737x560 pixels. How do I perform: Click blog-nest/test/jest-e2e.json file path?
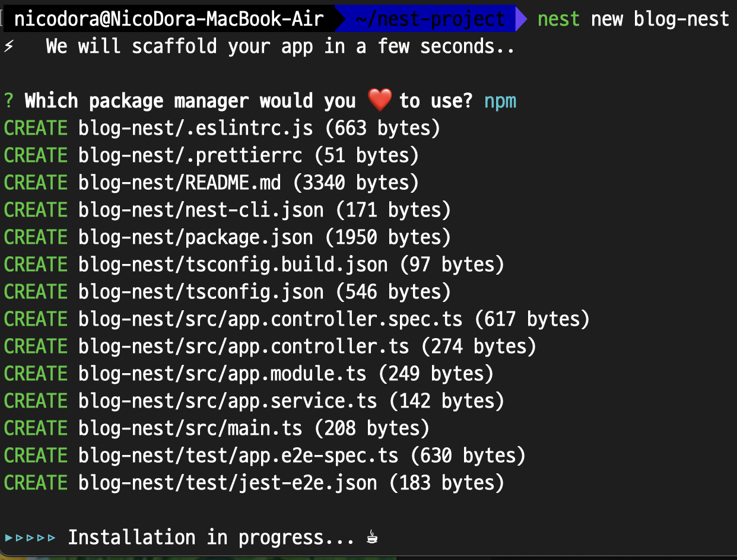[227, 483]
